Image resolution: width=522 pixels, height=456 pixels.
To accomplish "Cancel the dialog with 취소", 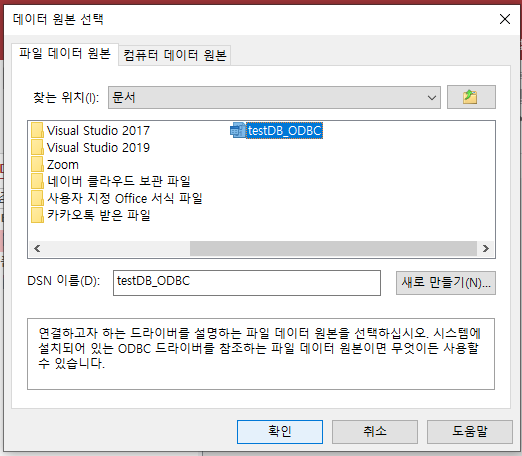I will tap(375, 432).
